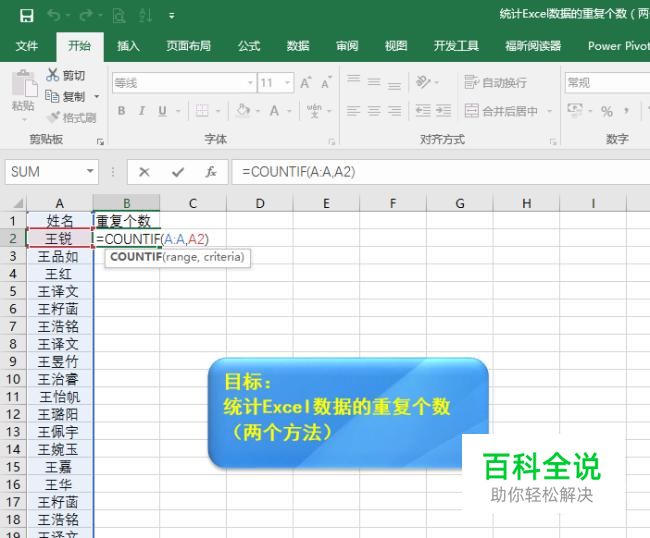Image resolution: width=650 pixels, height=538 pixels.
Task: Switch to the 福昕阅读器 tab
Action: (x=533, y=46)
